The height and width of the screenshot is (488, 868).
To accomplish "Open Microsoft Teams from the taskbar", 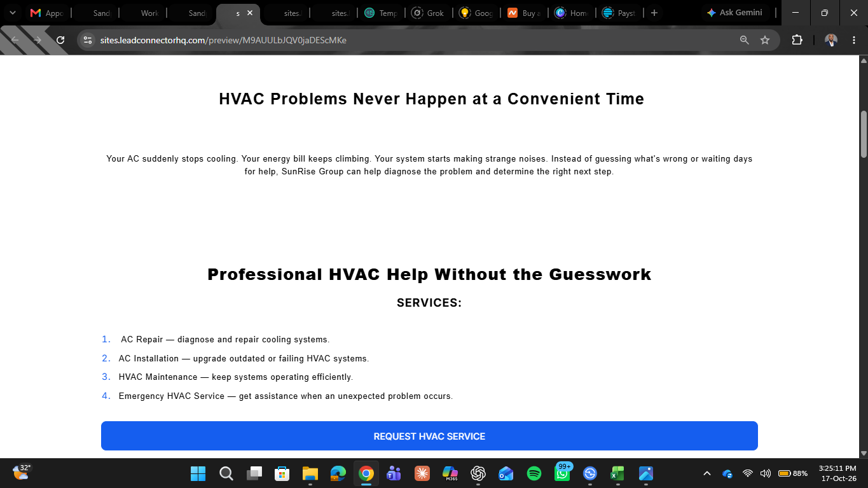I will point(394,473).
